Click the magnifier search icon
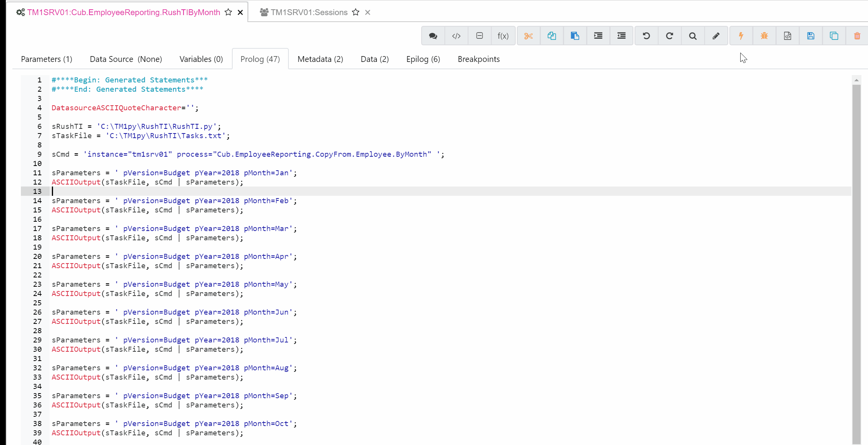868x445 pixels. [x=693, y=36]
